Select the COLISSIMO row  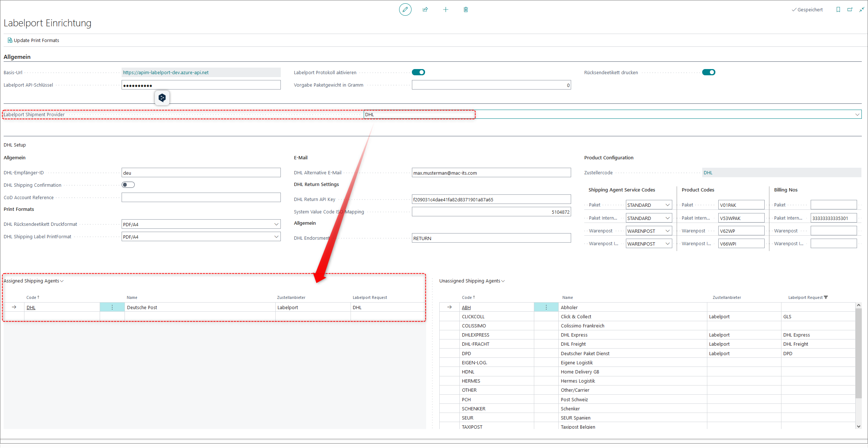647,326
